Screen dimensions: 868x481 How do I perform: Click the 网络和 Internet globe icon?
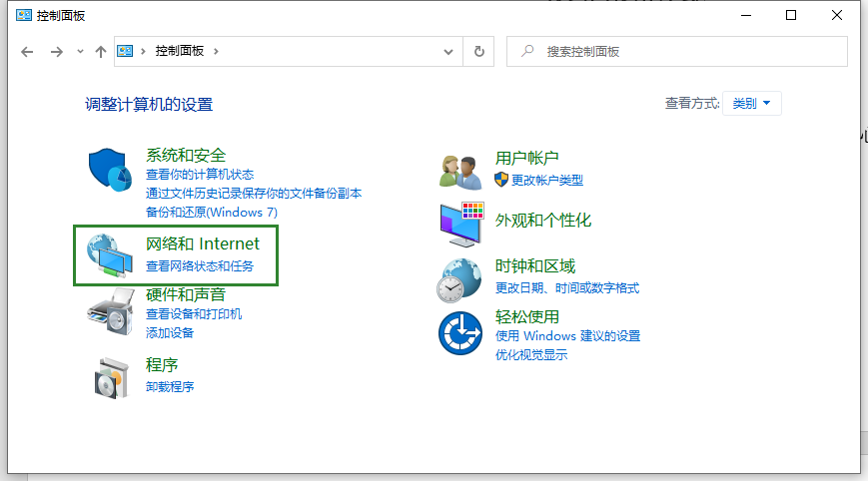tap(109, 255)
